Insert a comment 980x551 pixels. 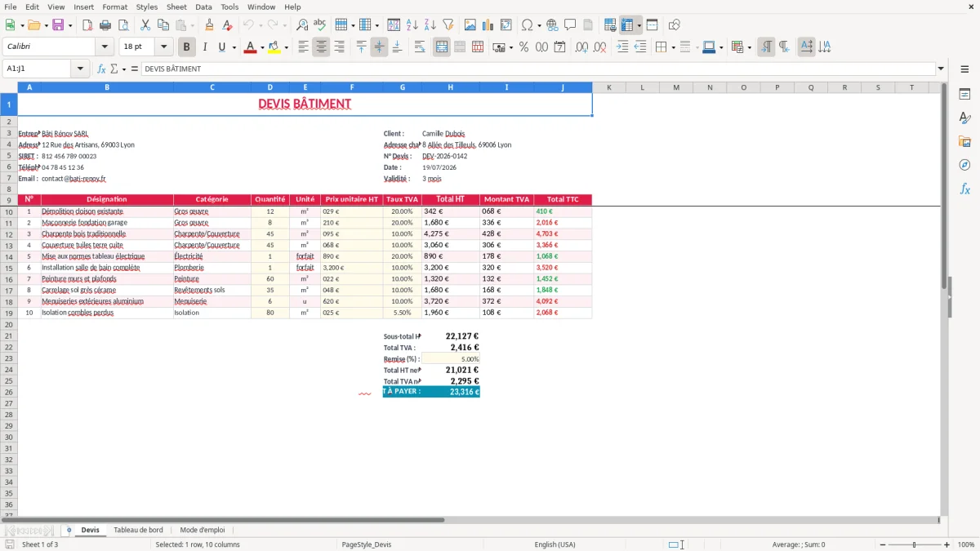click(570, 25)
